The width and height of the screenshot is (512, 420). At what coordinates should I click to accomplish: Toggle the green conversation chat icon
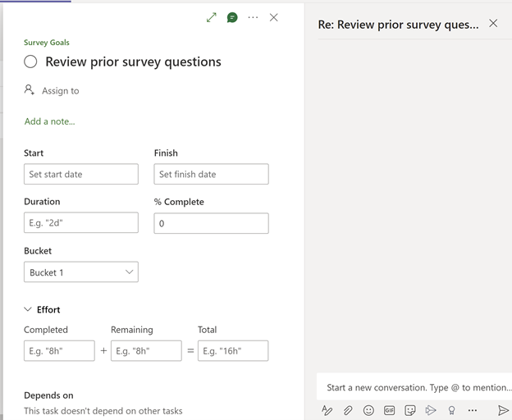pyautogui.click(x=232, y=17)
